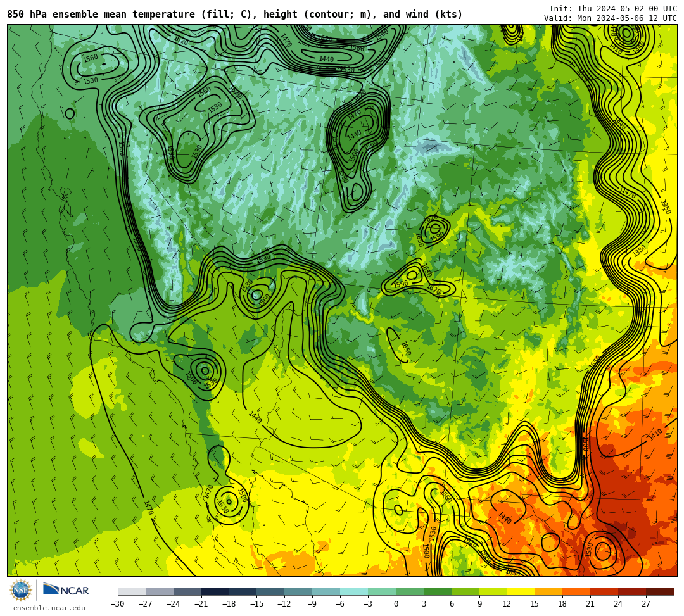Click the 6 colorbar tick label
684x616 pixels.
[452, 604]
